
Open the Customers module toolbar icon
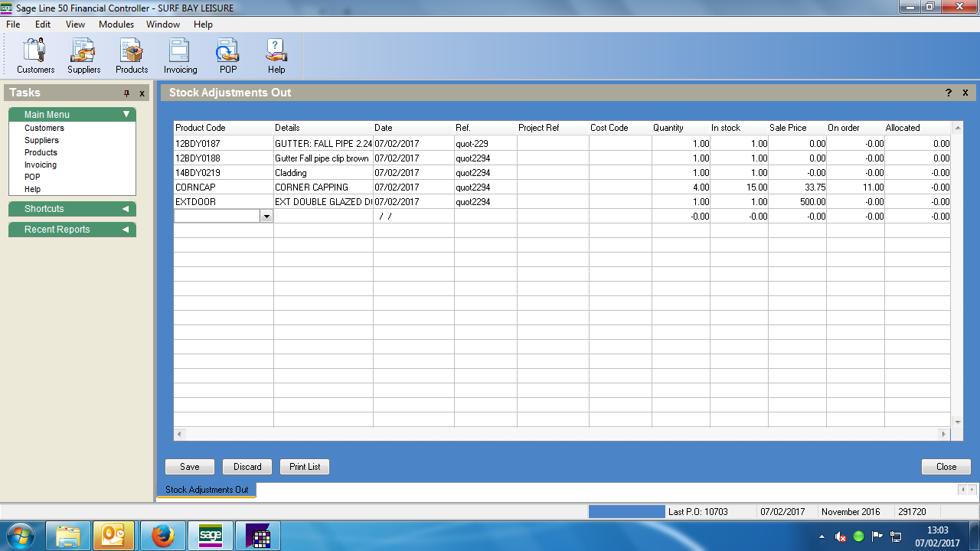click(x=35, y=55)
